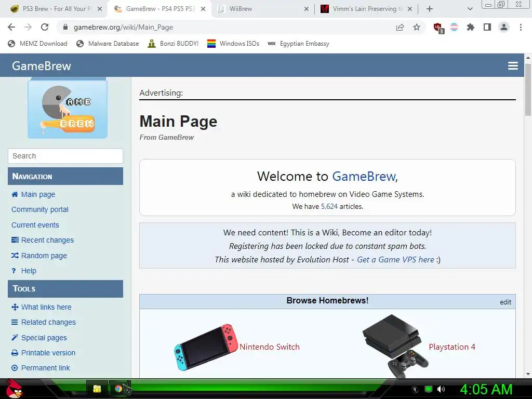Viewport: 532px width, 399px height.
Task: Click the green network tray icon
Action: pos(429,389)
